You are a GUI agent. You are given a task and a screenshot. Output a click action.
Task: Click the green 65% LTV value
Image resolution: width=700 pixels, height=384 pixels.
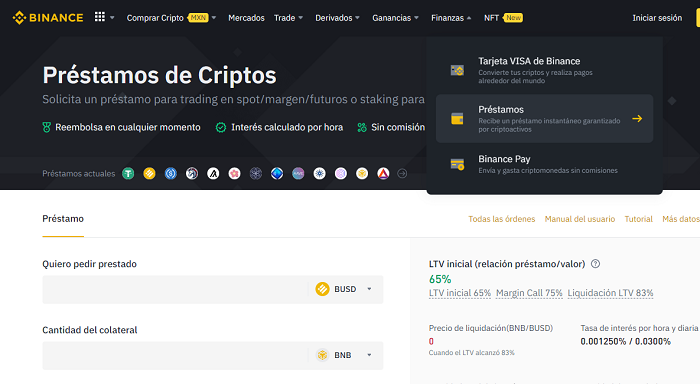pos(440,279)
